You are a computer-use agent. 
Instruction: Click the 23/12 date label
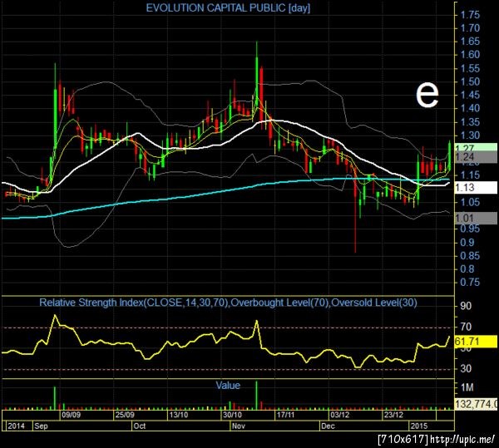[x=393, y=415]
